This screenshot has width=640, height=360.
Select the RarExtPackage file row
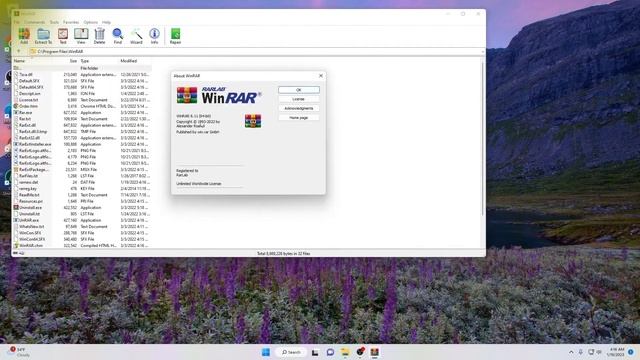82,169
